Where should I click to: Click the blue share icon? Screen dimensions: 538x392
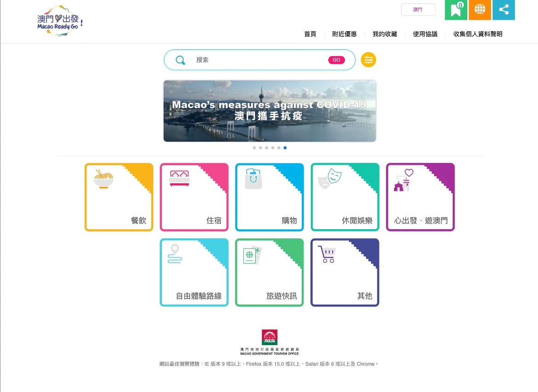pos(504,10)
